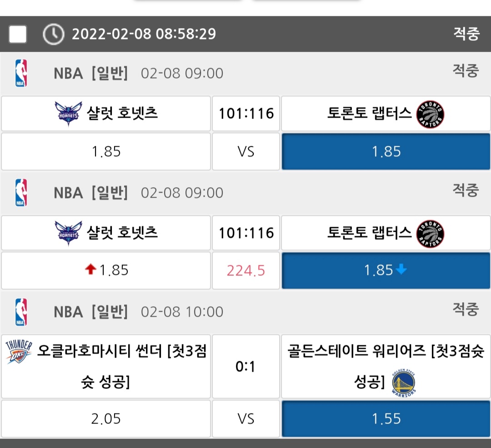This screenshot has width=491, height=448.
Task: Click the Golden State Warriors logo
Action: [x=404, y=383]
